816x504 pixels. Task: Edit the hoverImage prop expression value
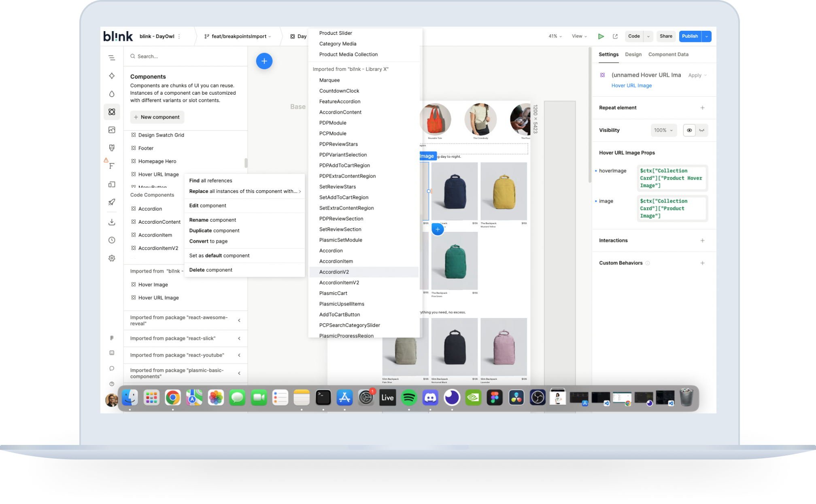[672, 178]
